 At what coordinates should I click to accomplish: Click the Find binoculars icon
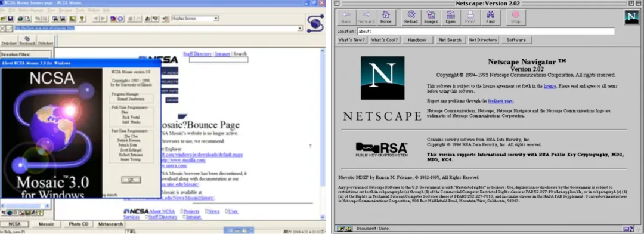point(490,17)
